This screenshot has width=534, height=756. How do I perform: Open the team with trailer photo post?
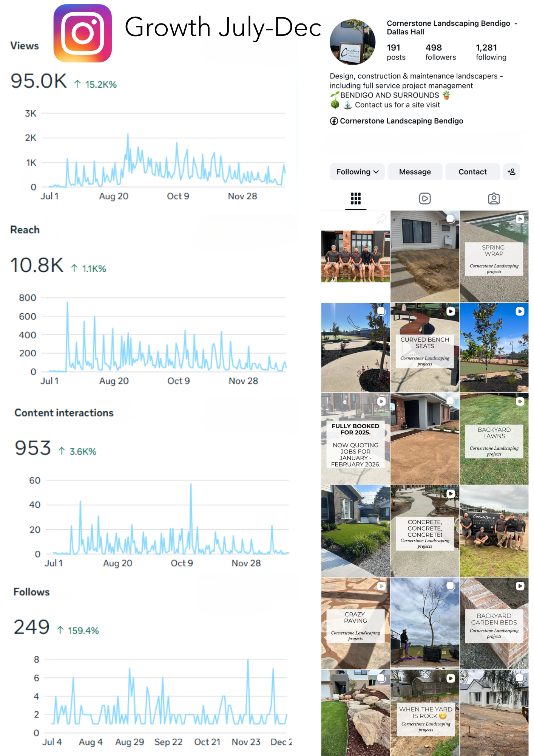click(x=494, y=531)
